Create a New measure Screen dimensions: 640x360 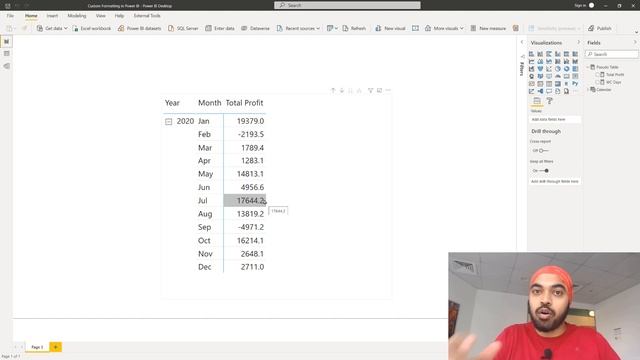[x=488, y=28]
